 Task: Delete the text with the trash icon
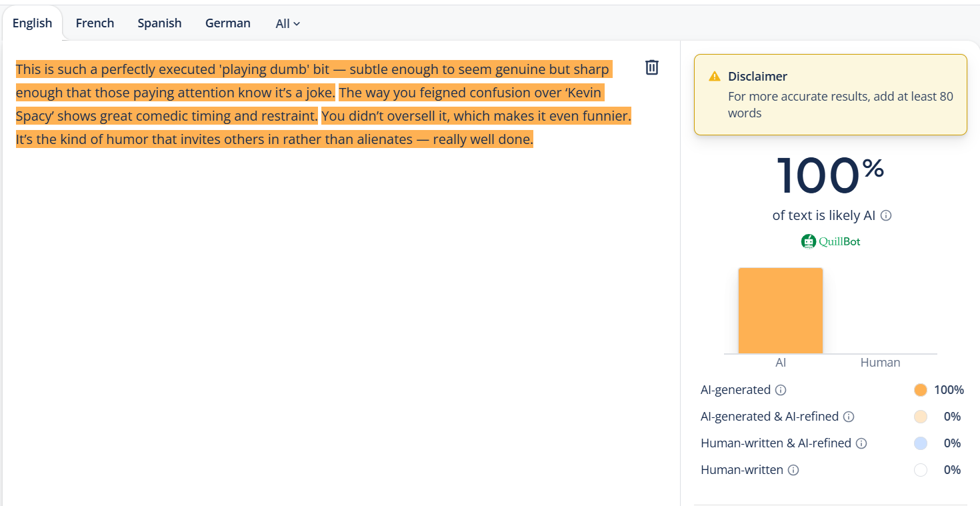click(x=652, y=67)
